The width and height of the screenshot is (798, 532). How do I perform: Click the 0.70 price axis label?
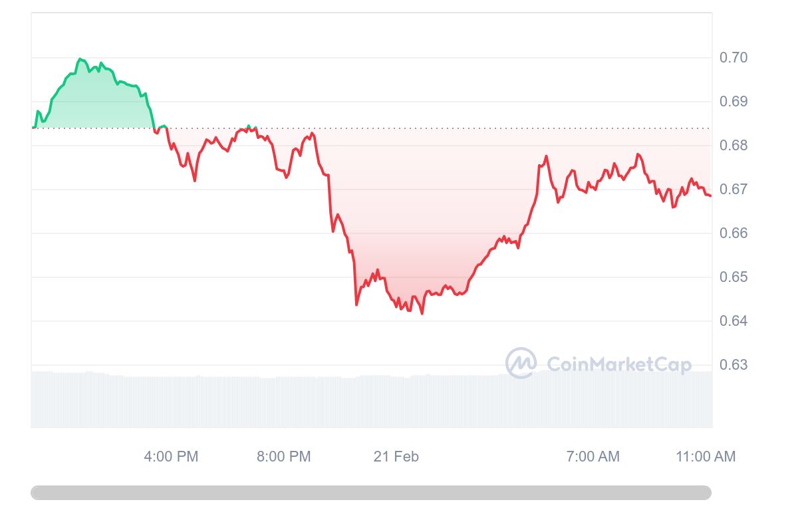(x=733, y=58)
